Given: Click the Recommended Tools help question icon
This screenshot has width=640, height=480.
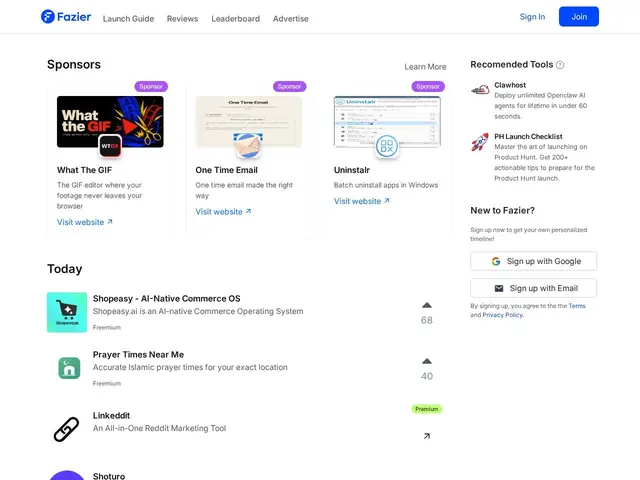Looking at the screenshot, I should [x=560, y=65].
